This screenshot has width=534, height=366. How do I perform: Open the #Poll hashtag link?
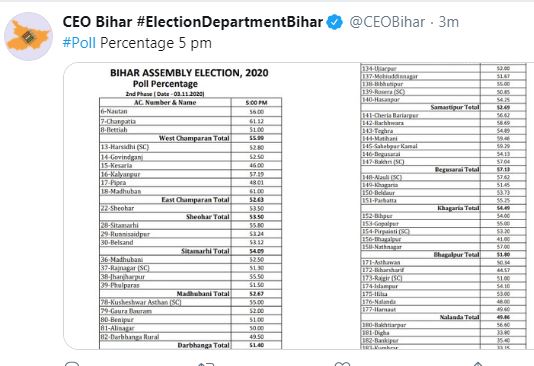point(79,43)
